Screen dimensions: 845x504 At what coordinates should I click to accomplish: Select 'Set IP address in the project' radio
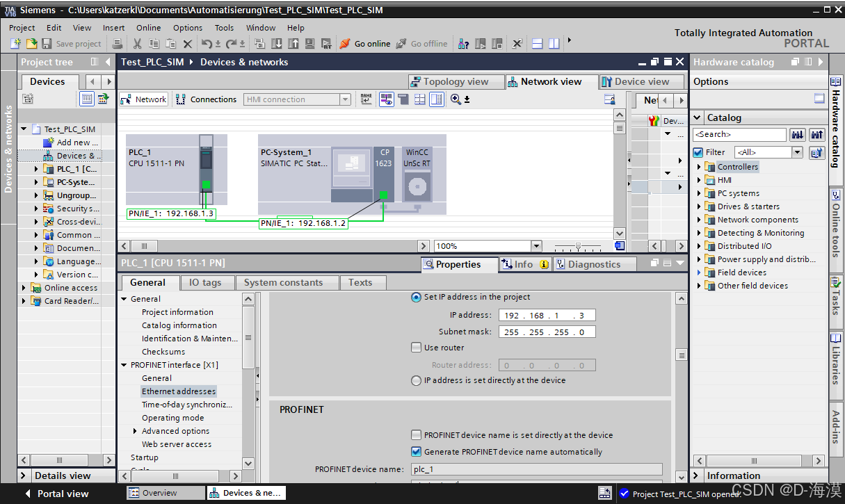(x=416, y=297)
